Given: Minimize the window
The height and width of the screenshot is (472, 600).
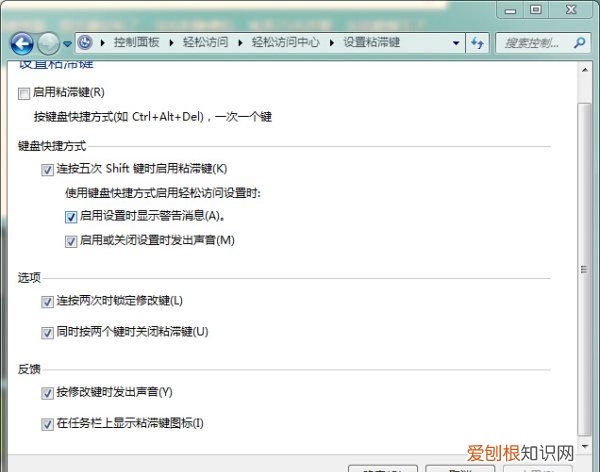Looking at the screenshot, I should 510,10.
